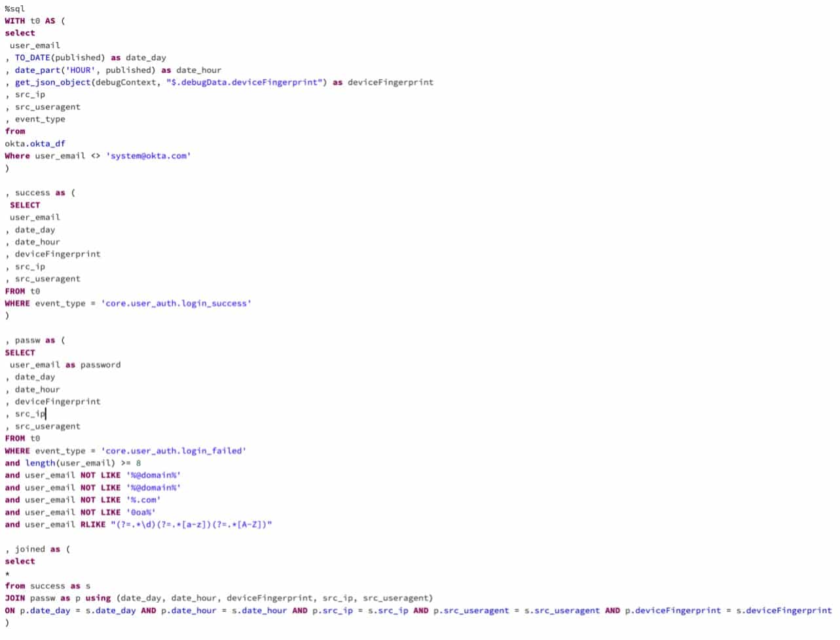Viewport: 840px width, 640px height.
Task: Click the ON keyword on the last line
Action: coord(10,611)
